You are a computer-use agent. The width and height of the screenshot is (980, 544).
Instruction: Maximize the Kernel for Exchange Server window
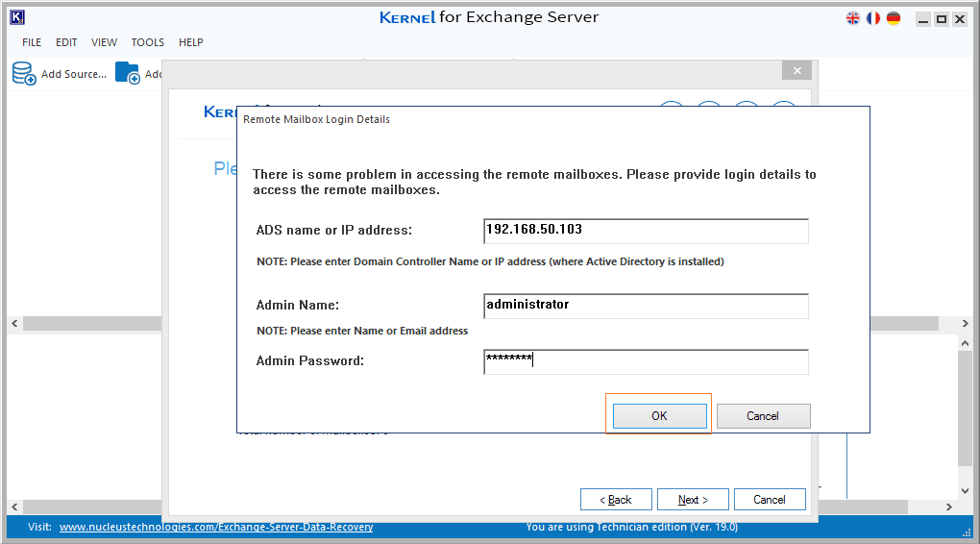(942, 19)
